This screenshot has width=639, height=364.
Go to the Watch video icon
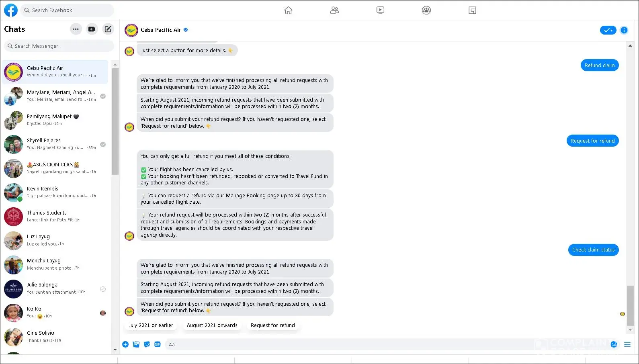pos(380,10)
